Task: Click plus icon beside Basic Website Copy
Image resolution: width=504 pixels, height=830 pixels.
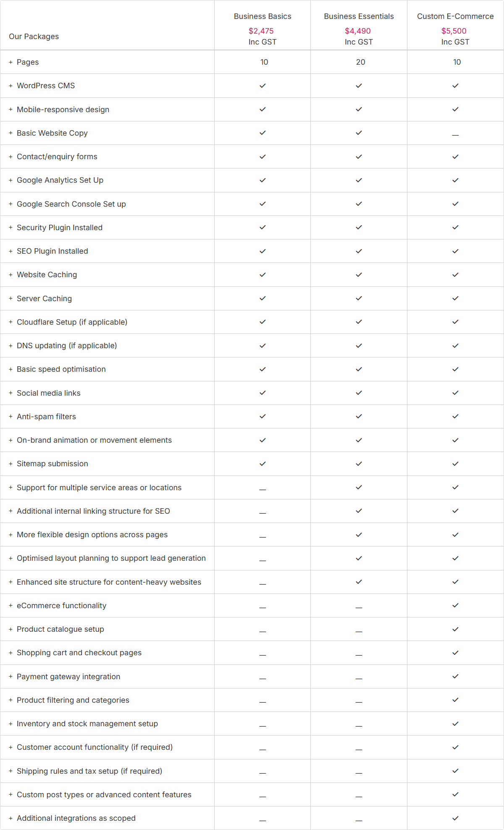Action: tap(10, 133)
